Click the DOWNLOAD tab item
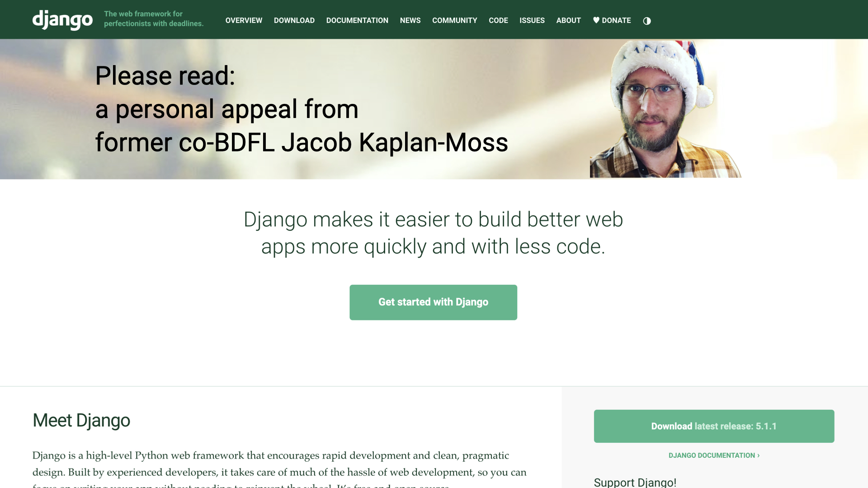The height and width of the screenshot is (488, 868). (x=294, y=20)
